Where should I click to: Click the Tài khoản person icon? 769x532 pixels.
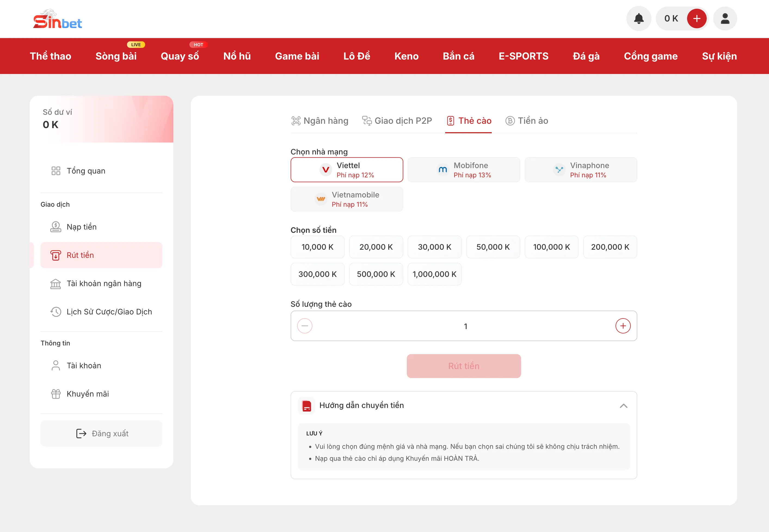(x=56, y=366)
